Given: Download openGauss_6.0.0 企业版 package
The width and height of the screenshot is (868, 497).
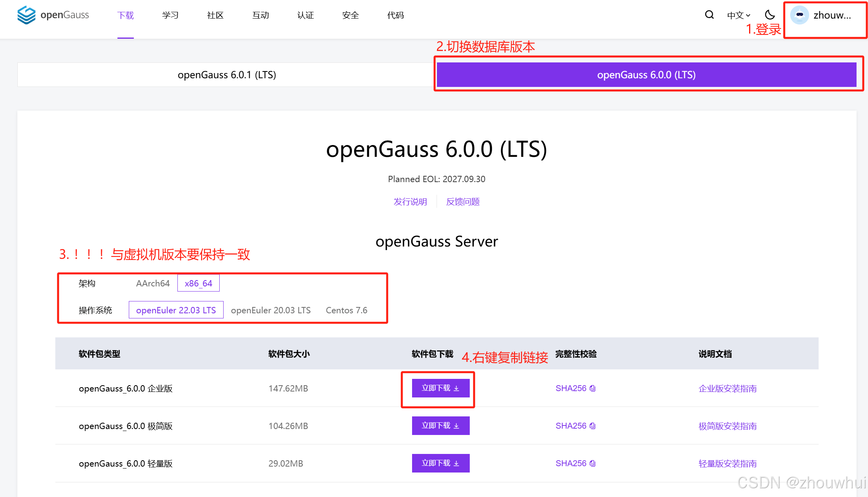Looking at the screenshot, I should 441,388.
